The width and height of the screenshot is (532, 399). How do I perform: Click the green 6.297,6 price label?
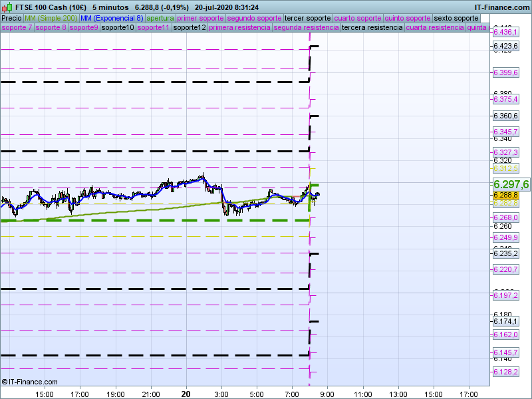510,184
